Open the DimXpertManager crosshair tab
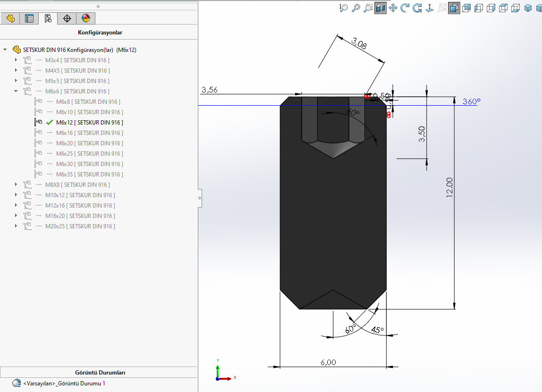542x392 pixels. [x=67, y=18]
